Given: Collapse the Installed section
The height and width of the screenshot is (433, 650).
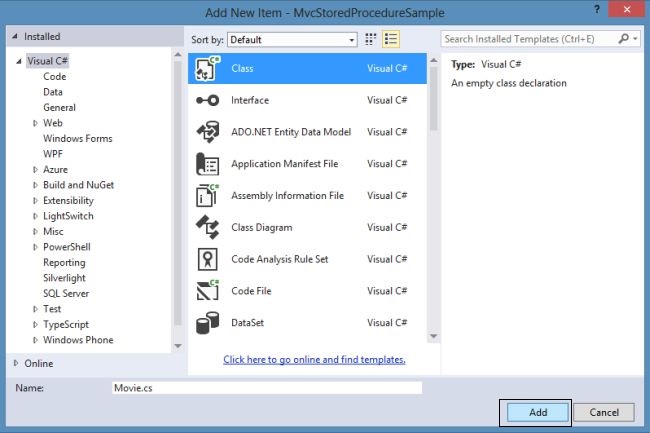Looking at the screenshot, I should coord(15,36).
